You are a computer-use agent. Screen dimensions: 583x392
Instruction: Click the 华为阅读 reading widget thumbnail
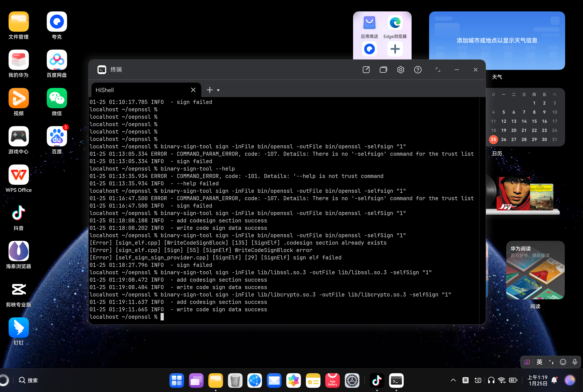[535, 270]
